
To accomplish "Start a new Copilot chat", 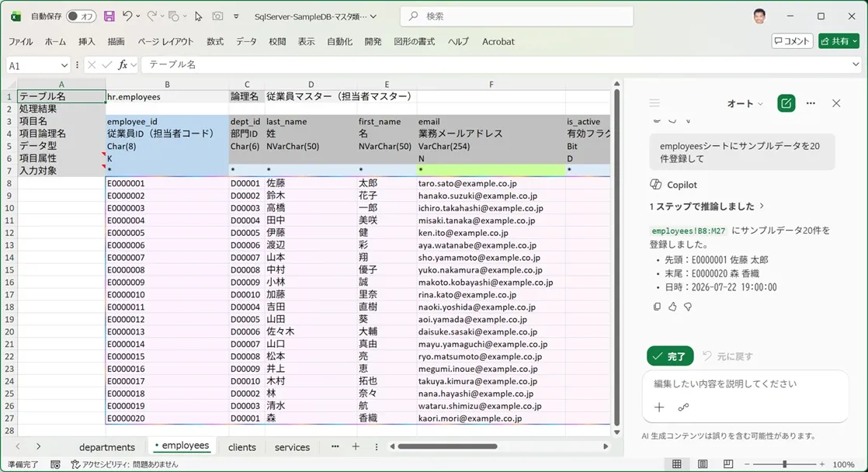I will 786,103.
